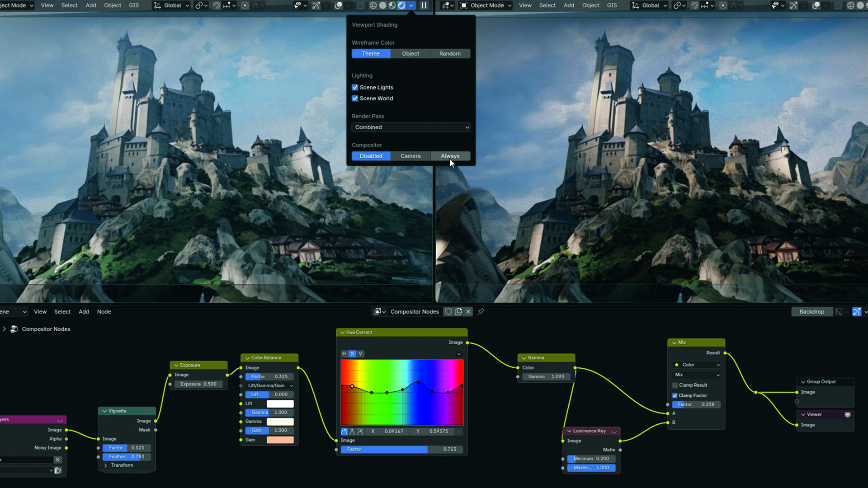Screen dimensions: 868x488
Task: Set compositor to Always
Action: pos(450,156)
